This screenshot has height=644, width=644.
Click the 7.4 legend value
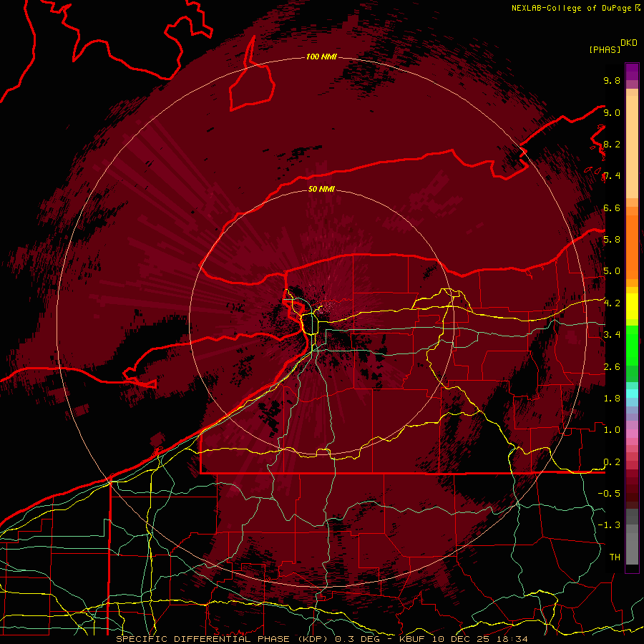(x=612, y=176)
